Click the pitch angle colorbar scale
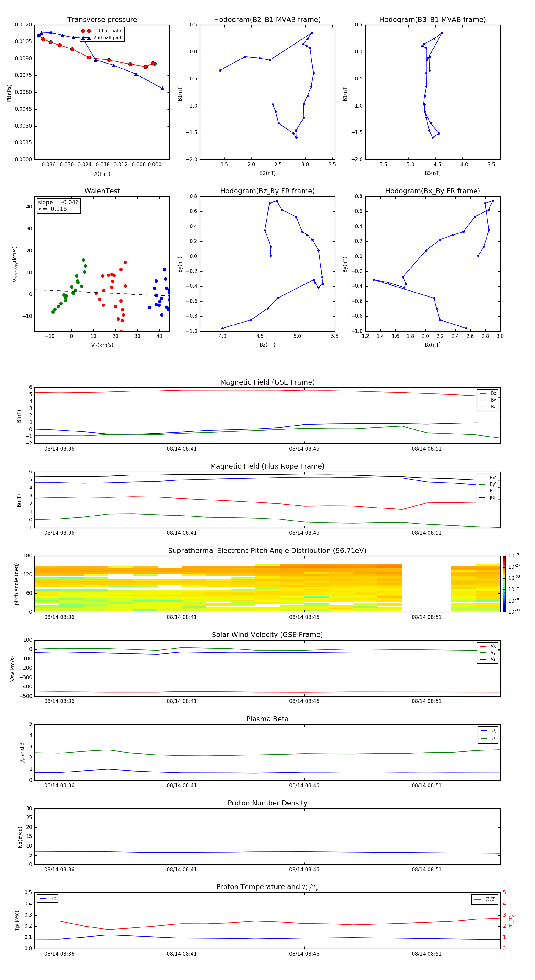The image size is (535, 980). coord(504,584)
